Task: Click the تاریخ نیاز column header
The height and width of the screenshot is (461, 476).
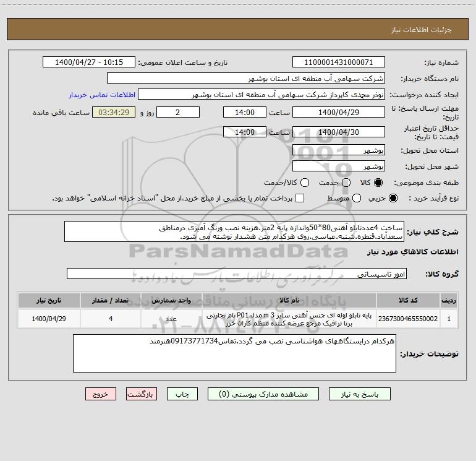Action: (x=49, y=300)
